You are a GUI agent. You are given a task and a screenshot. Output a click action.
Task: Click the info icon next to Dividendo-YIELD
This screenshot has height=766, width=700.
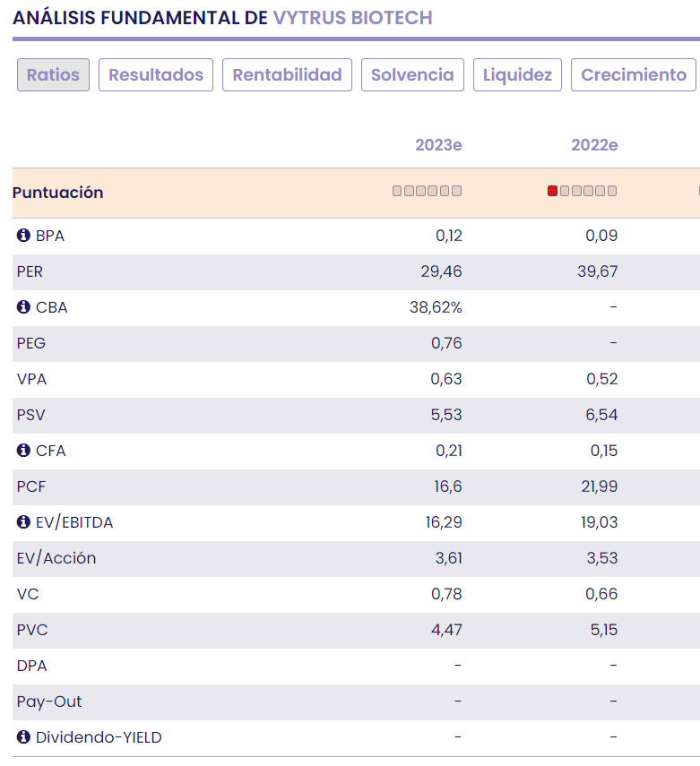(23, 737)
